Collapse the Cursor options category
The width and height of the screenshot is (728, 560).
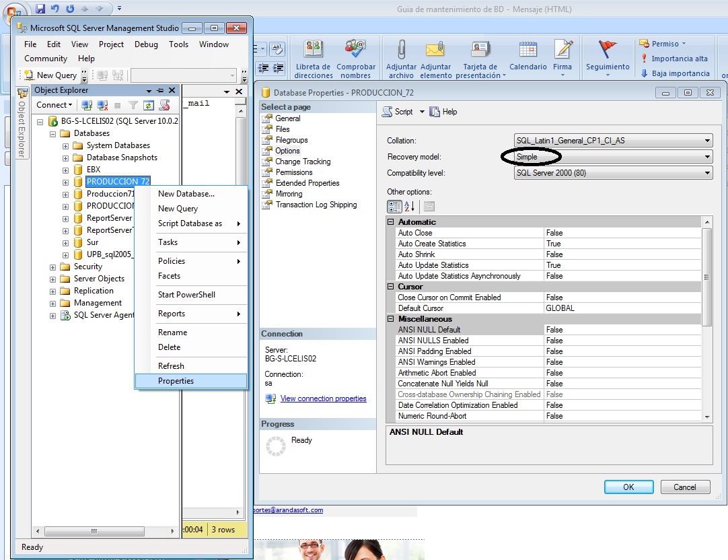[390, 287]
